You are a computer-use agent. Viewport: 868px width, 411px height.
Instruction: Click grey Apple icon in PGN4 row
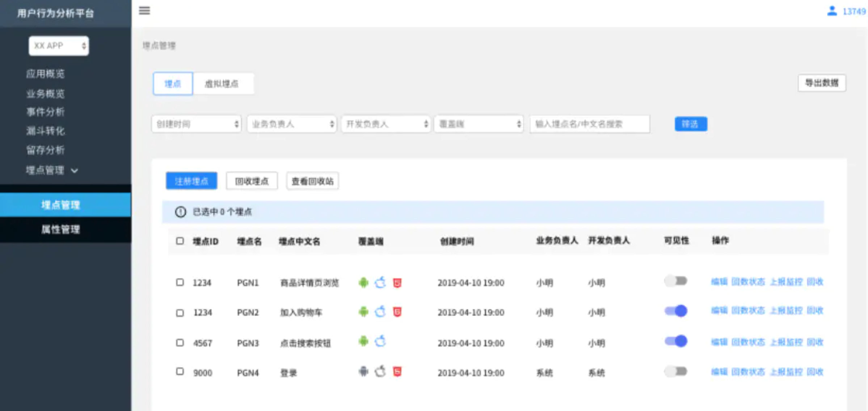(x=380, y=372)
